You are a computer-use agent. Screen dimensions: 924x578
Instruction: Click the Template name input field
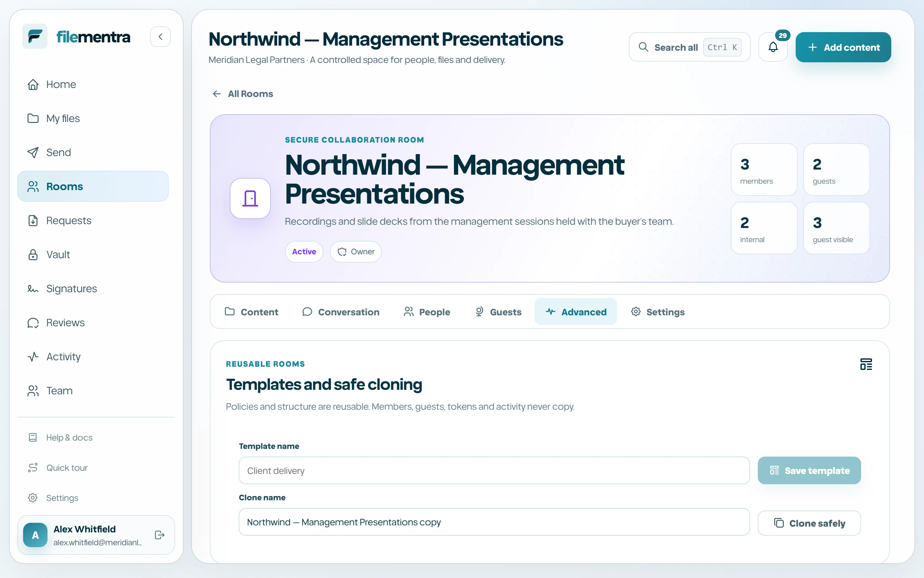494,470
